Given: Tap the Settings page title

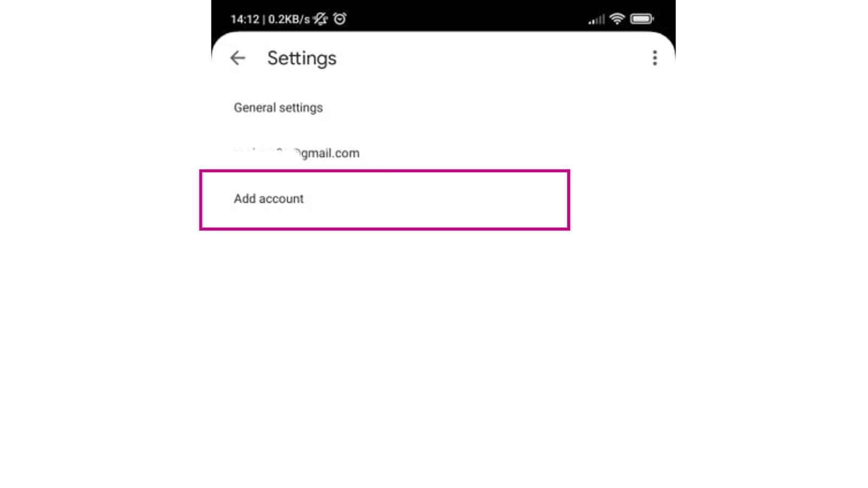Looking at the screenshot, I should 302,58.
